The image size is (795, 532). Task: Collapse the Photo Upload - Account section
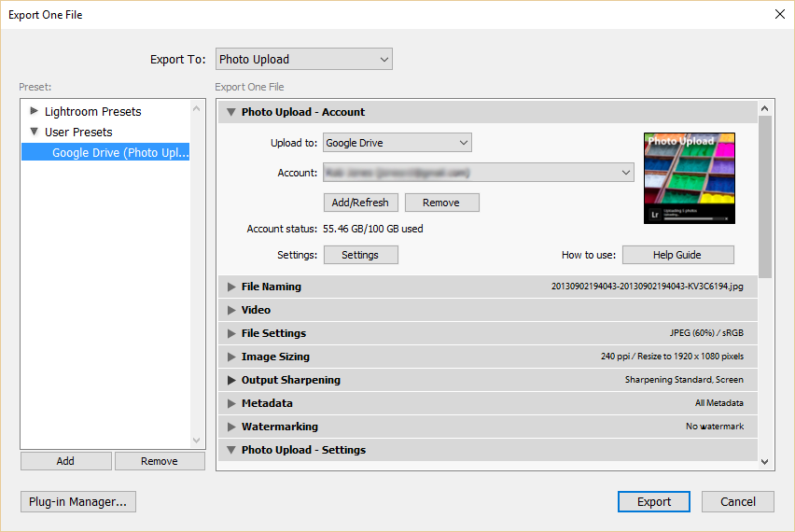click(231, 112)
